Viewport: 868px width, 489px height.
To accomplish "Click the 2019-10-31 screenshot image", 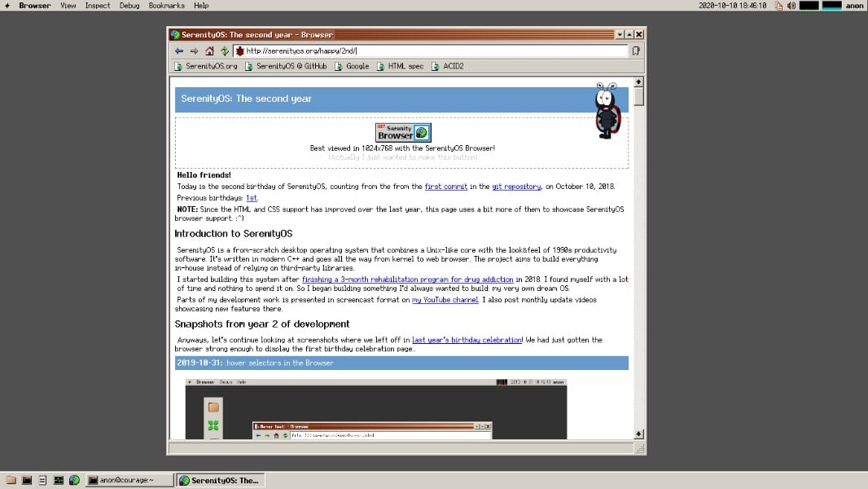I will point(376,408).
